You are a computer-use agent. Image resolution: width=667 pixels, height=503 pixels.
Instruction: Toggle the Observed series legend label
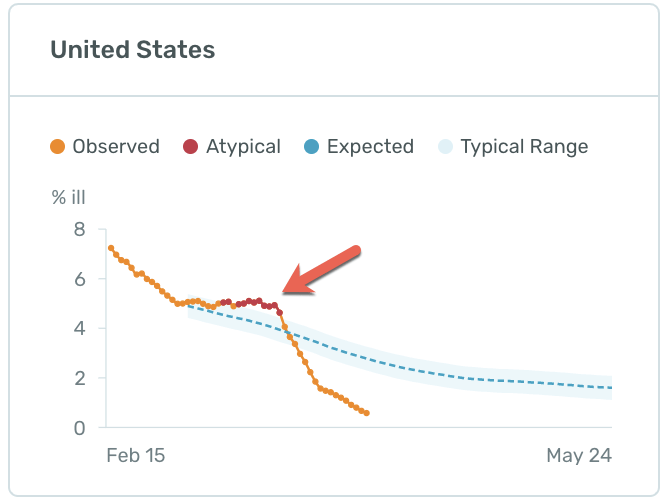point(116,147)
